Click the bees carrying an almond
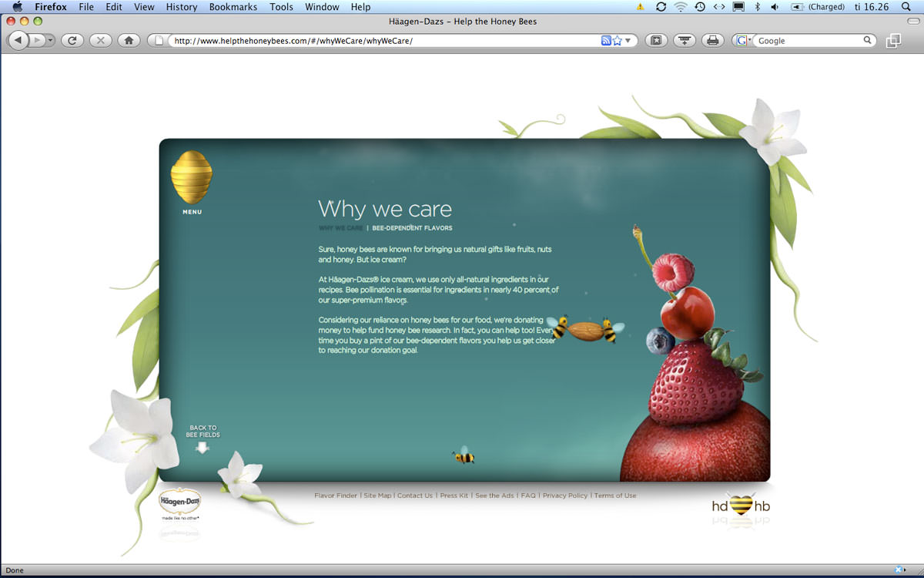Viewport: 924px width, 578px height. [585, 328]
